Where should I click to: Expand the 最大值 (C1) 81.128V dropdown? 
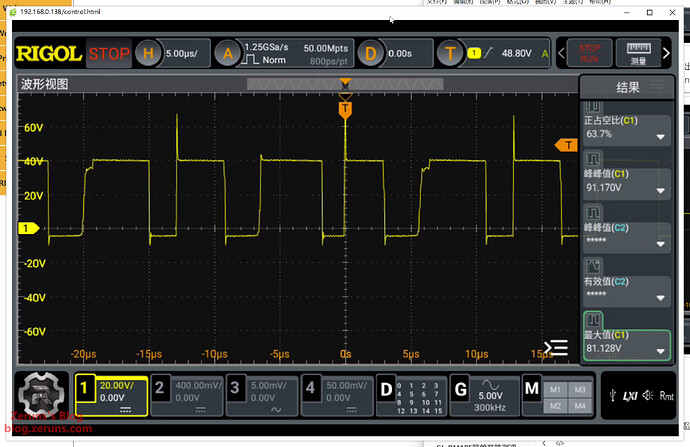click(661, 351)
